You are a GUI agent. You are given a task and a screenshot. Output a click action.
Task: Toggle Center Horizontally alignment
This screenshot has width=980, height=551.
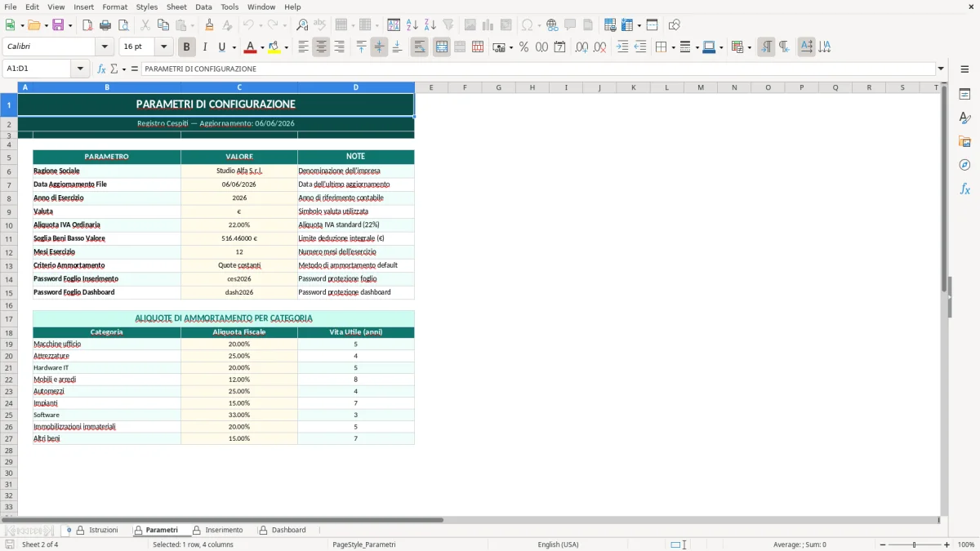[321, 47]
